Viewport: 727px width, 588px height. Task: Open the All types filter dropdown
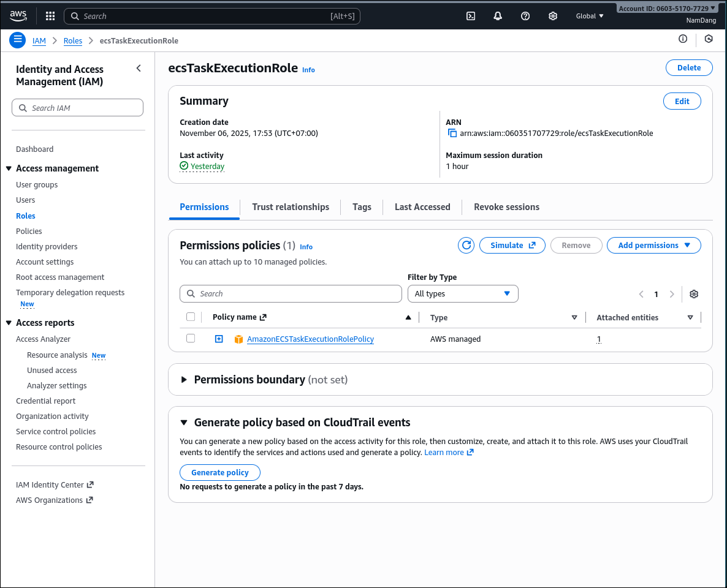(x=463, y=293)
